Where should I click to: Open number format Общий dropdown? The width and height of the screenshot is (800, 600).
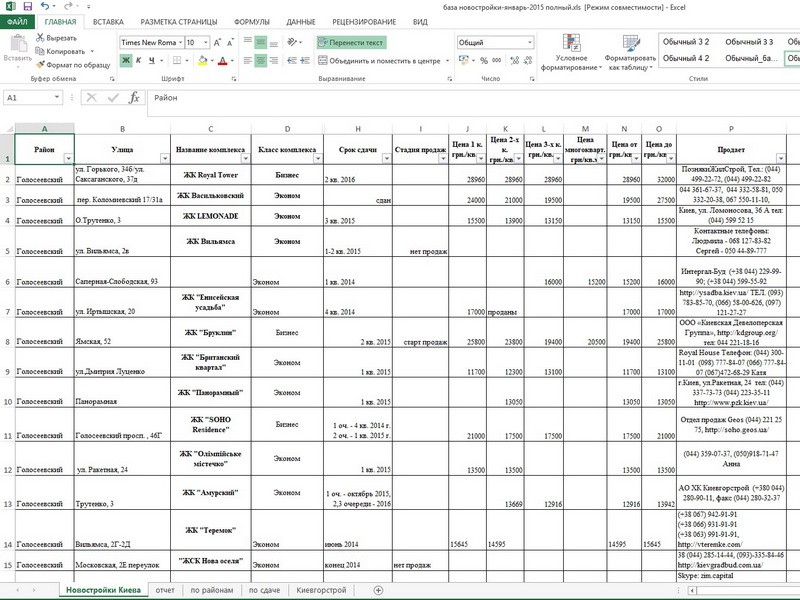[x=530, y=42]
